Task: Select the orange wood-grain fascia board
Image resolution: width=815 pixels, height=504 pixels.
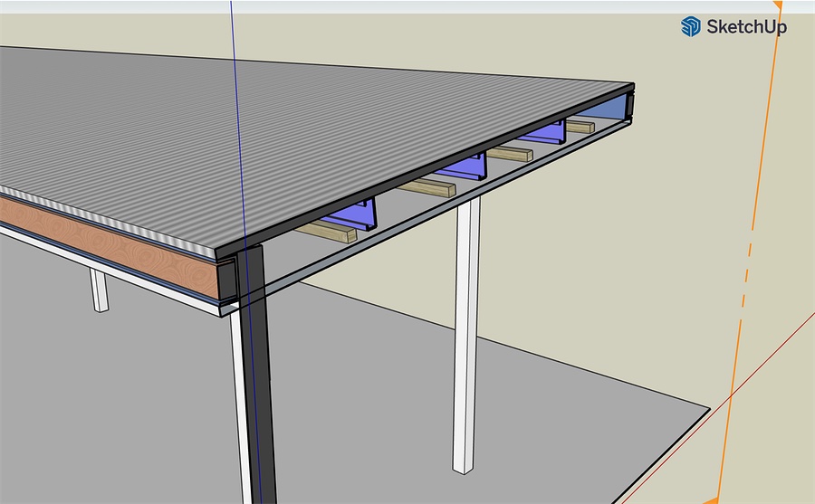Action: point(110,245)
